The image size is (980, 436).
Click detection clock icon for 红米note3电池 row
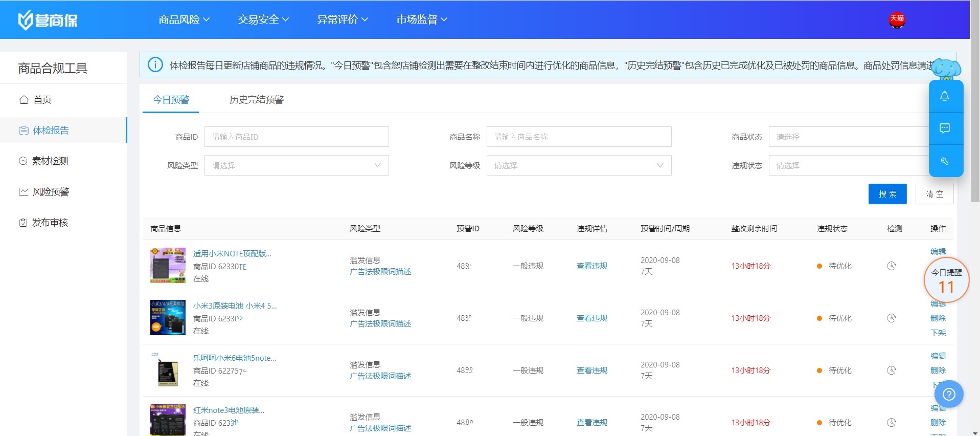892,422
